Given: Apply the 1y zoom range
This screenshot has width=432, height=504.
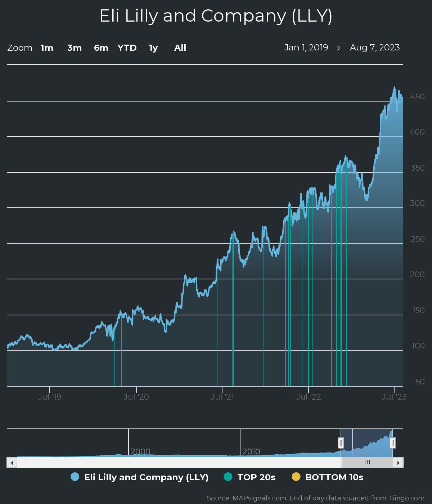Looking at the screenshot, I should coord(153,48).
